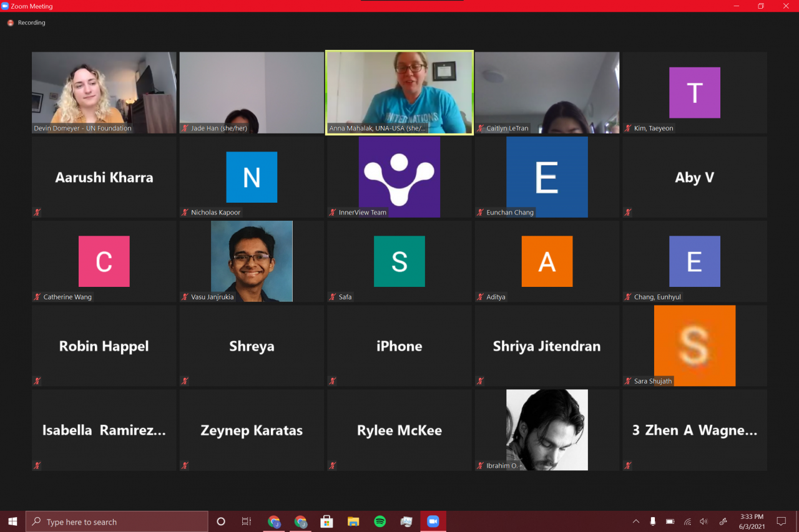Image resolution: width=799 pixels, height=532 pixels.
Task: Click the muted mic icon in Aarushi Kharra's tile
Action: 37,212
